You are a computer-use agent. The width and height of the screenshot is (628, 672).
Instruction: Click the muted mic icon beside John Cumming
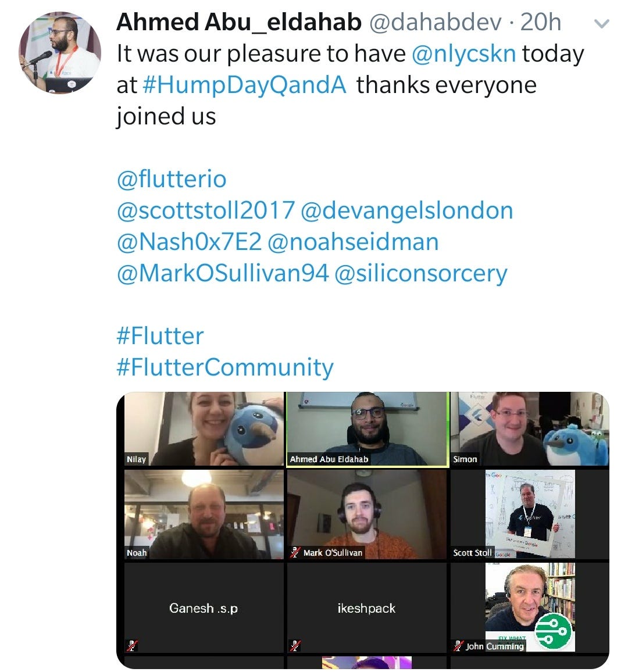point(458,646)
